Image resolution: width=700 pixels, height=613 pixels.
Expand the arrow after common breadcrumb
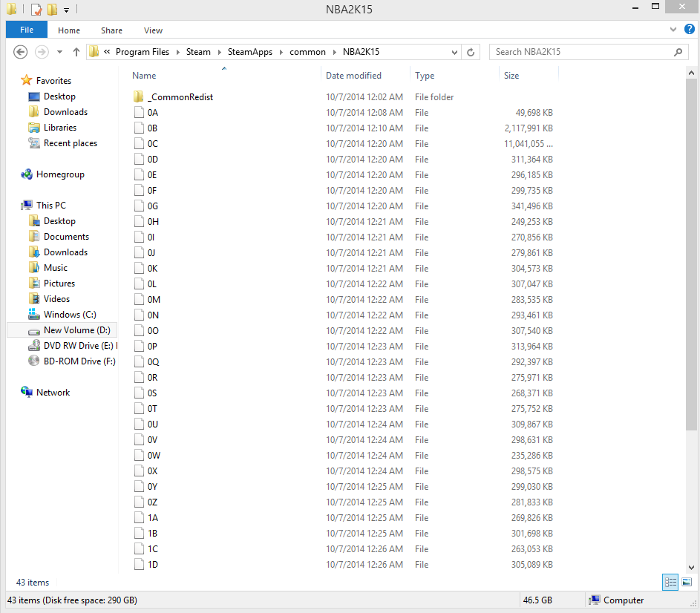coord(334,52)
